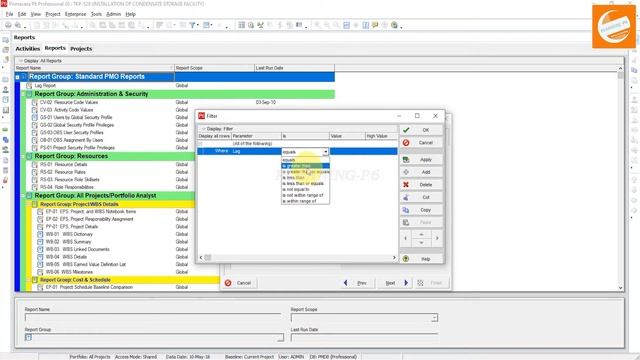640x360 pixels.
Task: Click the Lag parameter cell in filter row
Action: click(256, 151)
